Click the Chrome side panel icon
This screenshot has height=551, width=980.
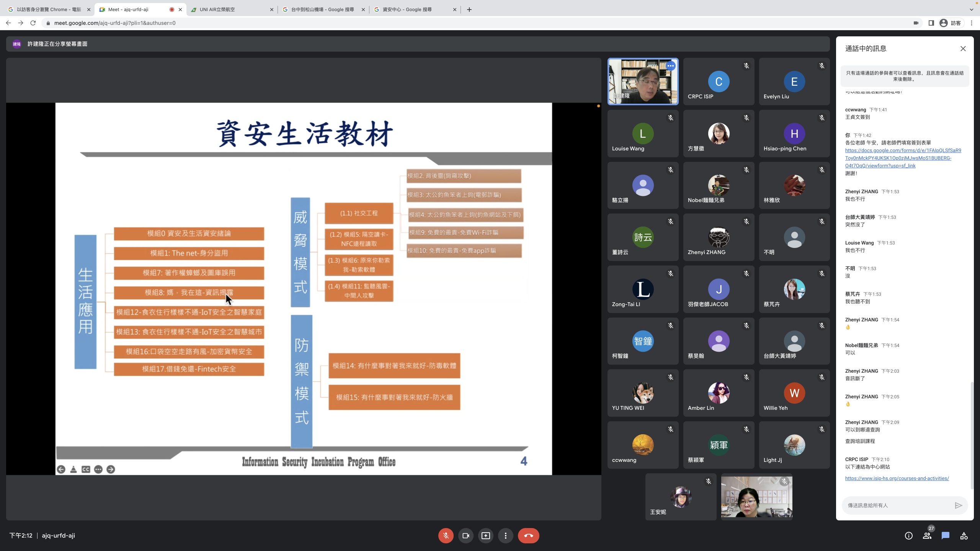[931, 23]
